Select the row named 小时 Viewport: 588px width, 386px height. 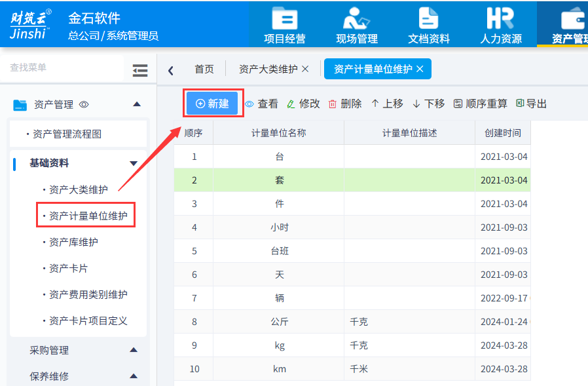[352, 227]
